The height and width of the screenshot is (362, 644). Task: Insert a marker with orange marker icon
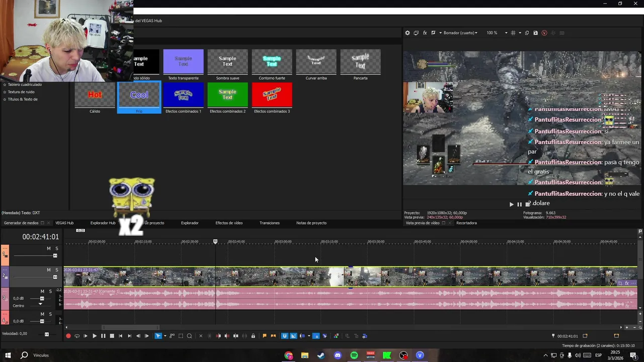pyautogui.click(x=265, y=336)
